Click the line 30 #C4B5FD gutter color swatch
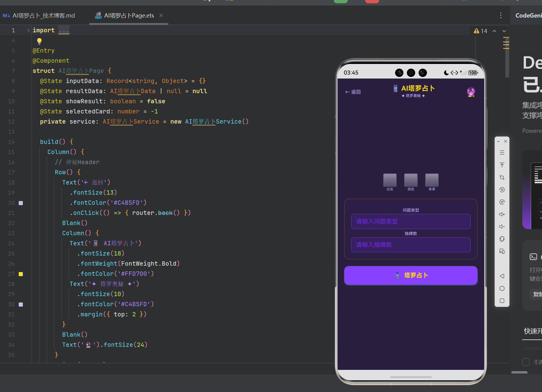The image size is (542, 392). [x=21, y=304]
